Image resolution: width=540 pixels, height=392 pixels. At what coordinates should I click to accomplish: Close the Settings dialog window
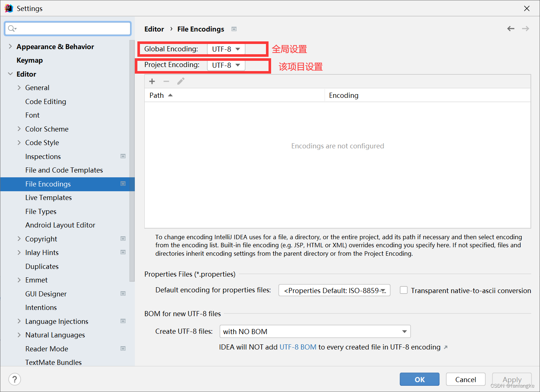(x=527, y=8)
